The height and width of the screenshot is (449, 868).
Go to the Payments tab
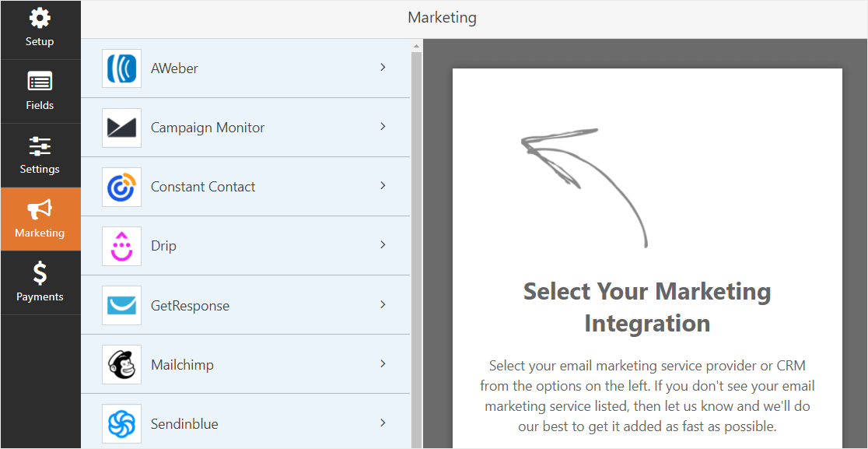click(40, 282)
